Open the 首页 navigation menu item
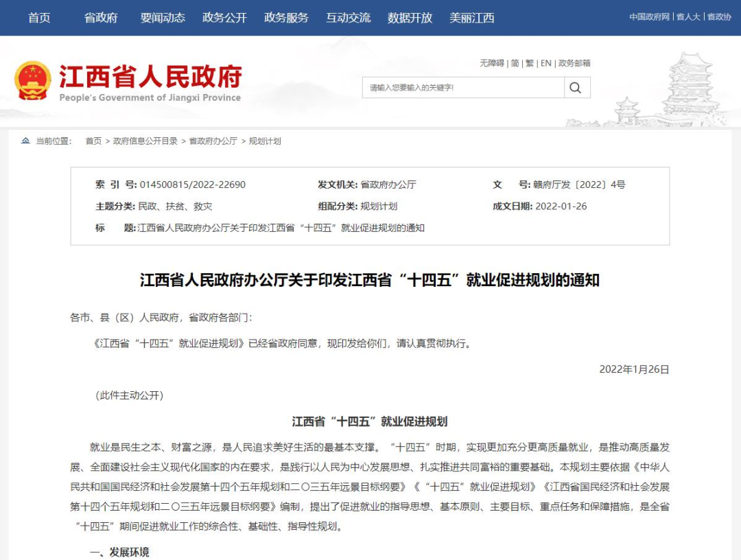 [39, 18]
